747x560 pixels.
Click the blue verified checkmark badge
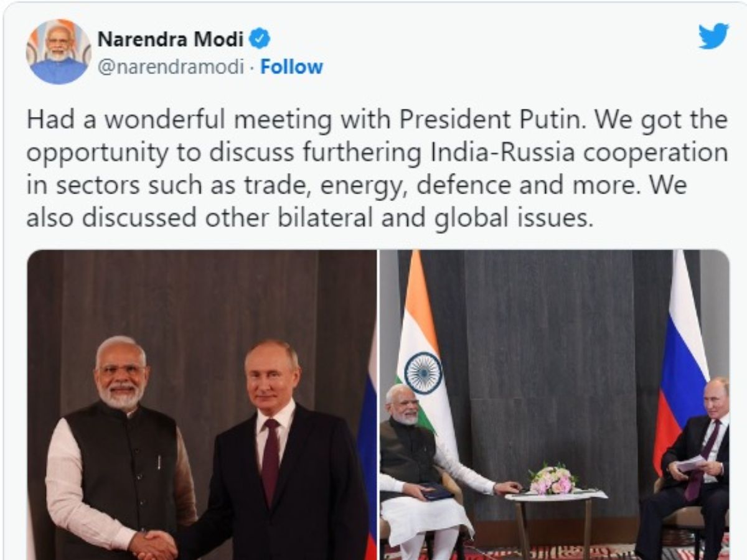(260, 40)
